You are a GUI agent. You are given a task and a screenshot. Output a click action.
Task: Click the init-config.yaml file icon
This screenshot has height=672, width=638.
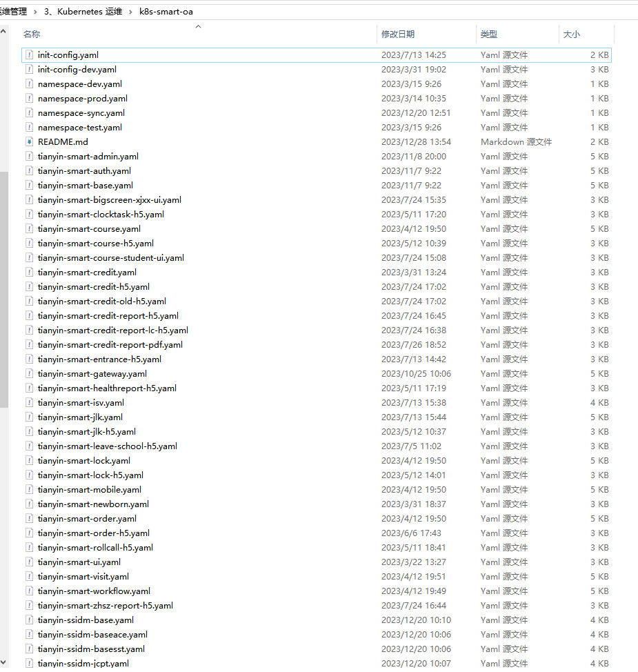(x=30, y=55)
